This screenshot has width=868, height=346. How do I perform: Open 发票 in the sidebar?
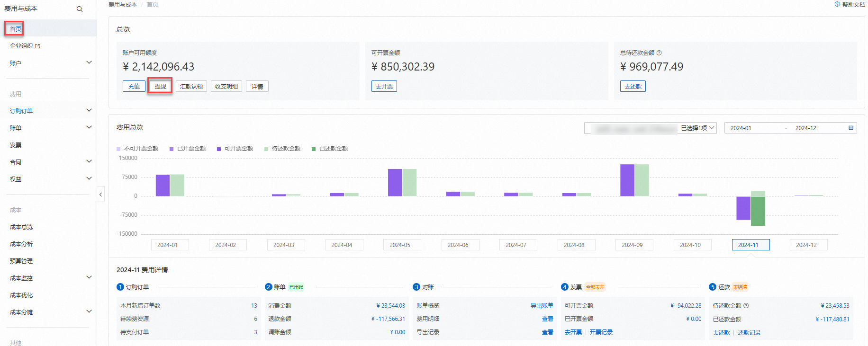[16, 145]
